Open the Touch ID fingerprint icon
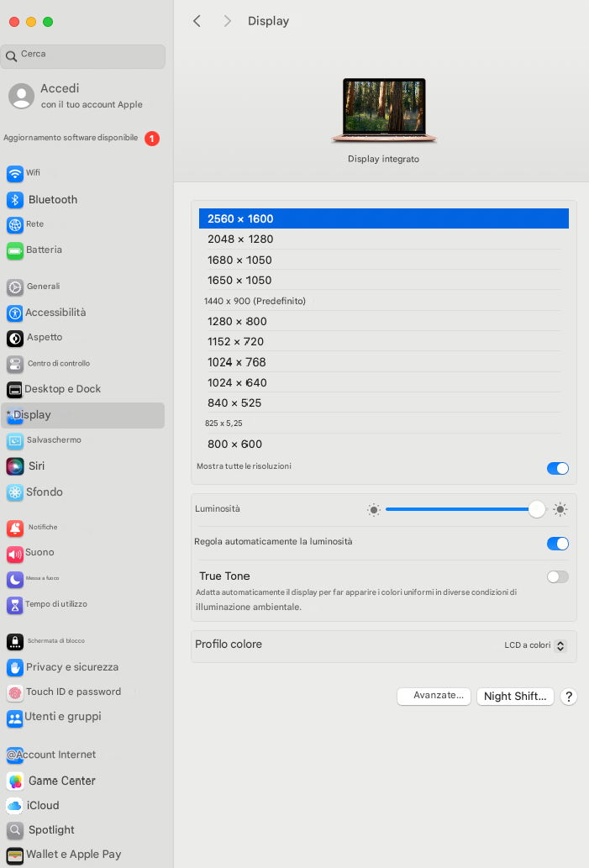The width and height of the screenshot is (589, 868). 15,692
